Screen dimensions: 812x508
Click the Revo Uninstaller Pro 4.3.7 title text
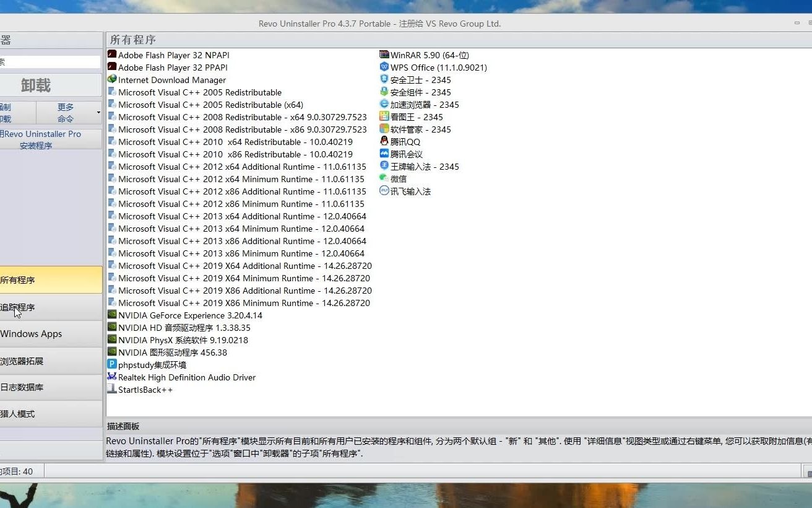379,24
